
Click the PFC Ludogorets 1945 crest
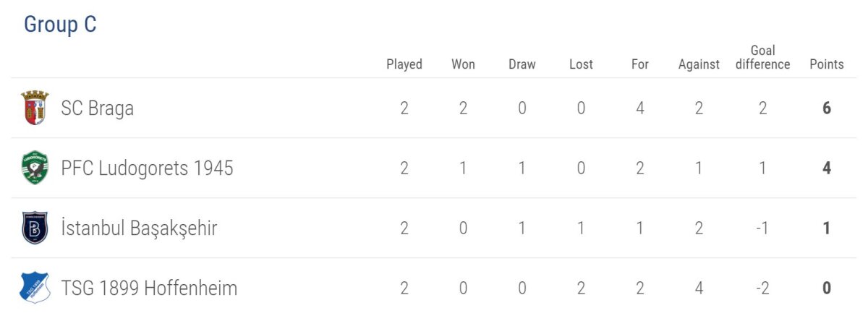tap(35, 168)
